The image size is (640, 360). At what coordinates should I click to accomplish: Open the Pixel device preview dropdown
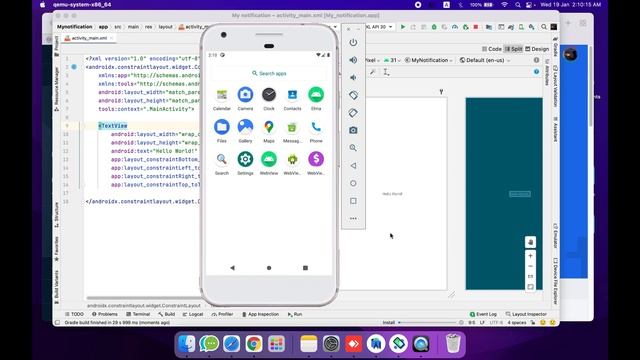point(372,60)
